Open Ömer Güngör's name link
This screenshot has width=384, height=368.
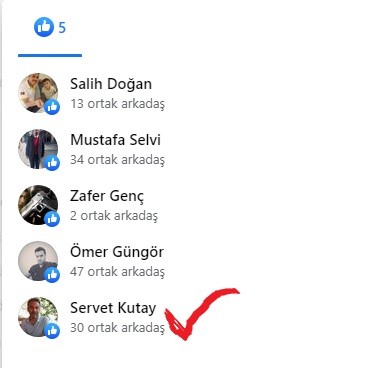(117, 252)
